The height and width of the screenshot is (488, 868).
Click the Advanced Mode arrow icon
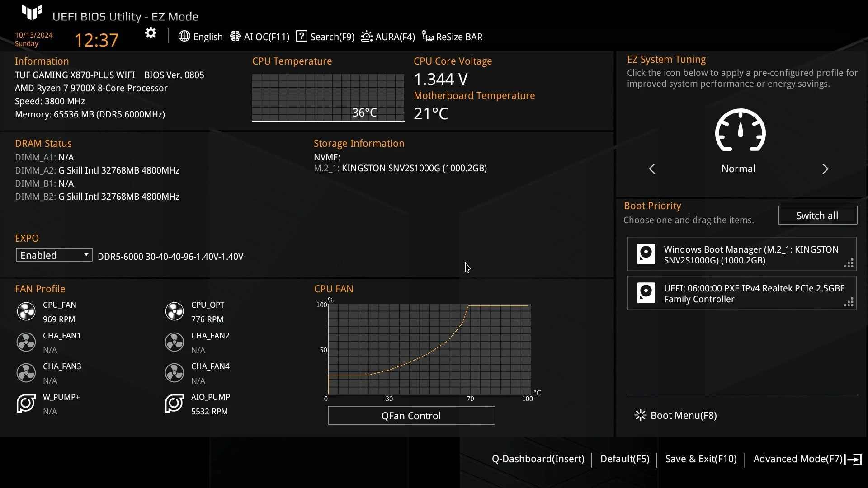click(854, 460)
